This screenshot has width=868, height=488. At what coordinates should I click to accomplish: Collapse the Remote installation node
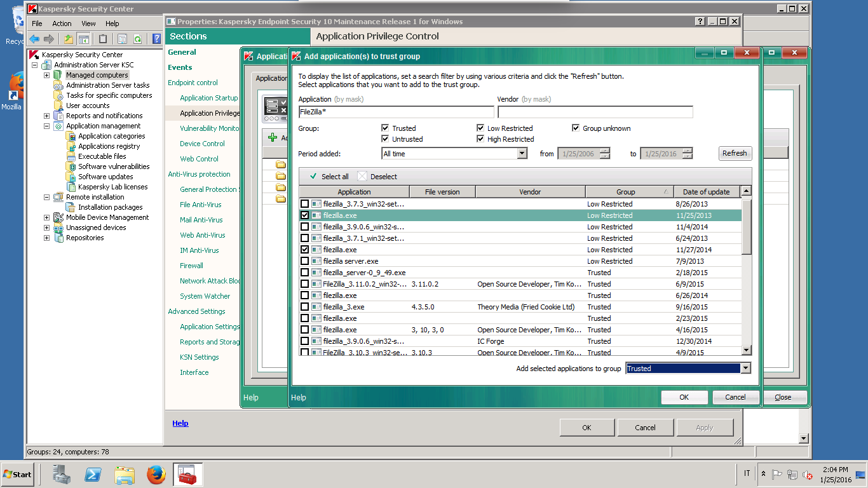click(46, 197)
